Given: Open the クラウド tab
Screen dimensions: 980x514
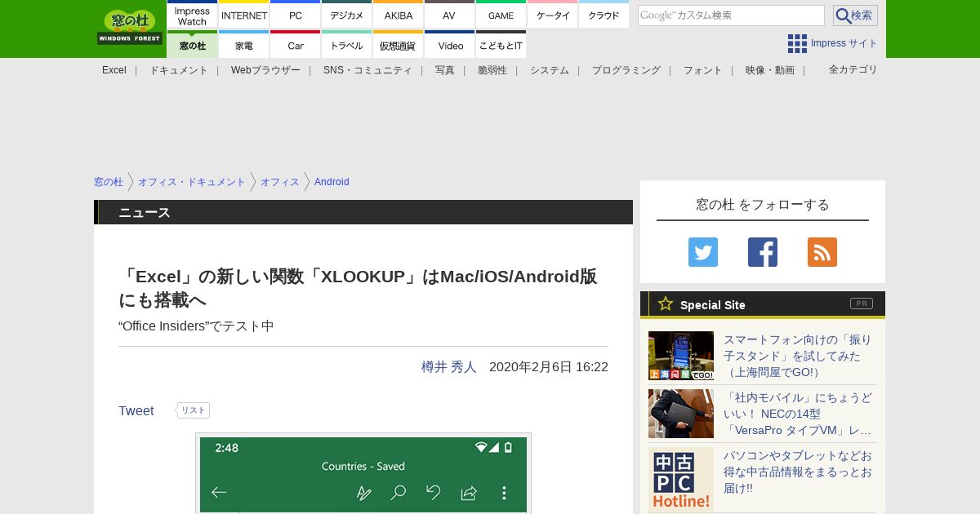Looking at the screenshot, I should 604,16.
